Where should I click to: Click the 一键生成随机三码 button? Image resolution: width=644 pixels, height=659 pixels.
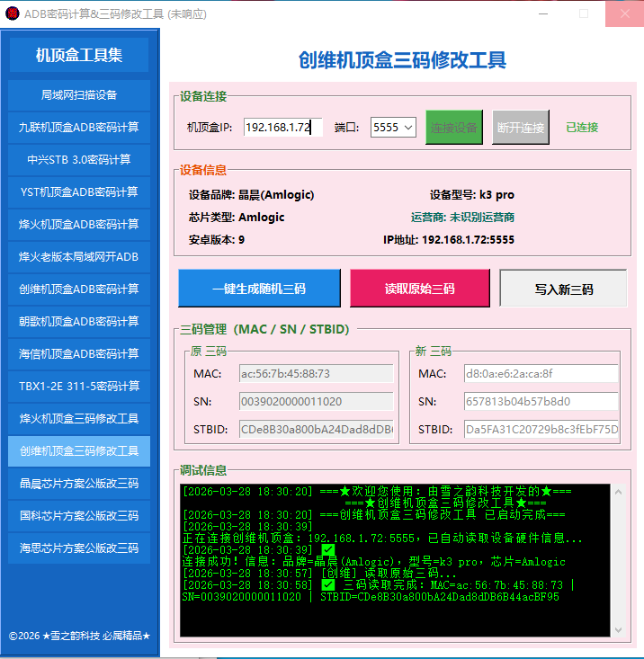tap(259, 289)
